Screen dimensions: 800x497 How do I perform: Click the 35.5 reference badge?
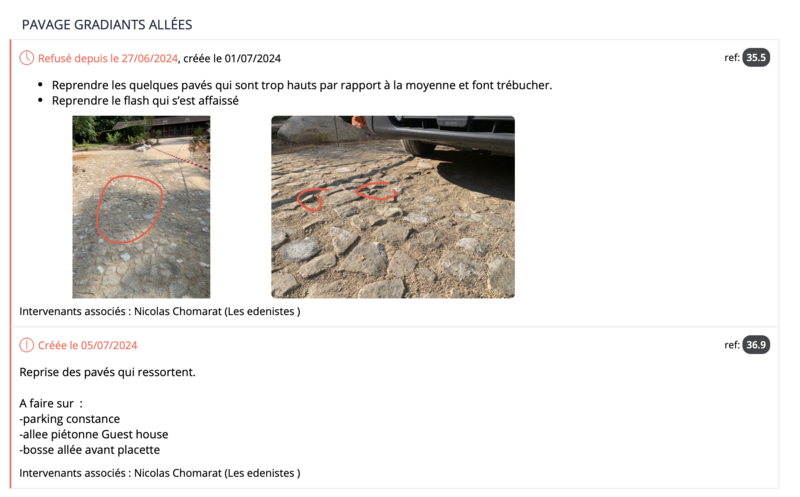pyautogui.click(x=756, y=58)
